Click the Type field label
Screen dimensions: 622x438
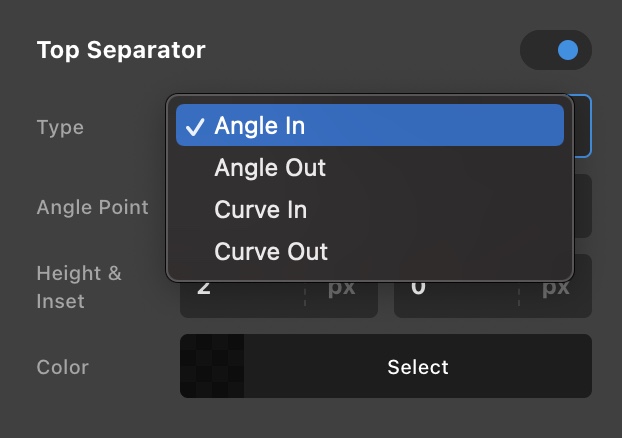coord(60,127)
